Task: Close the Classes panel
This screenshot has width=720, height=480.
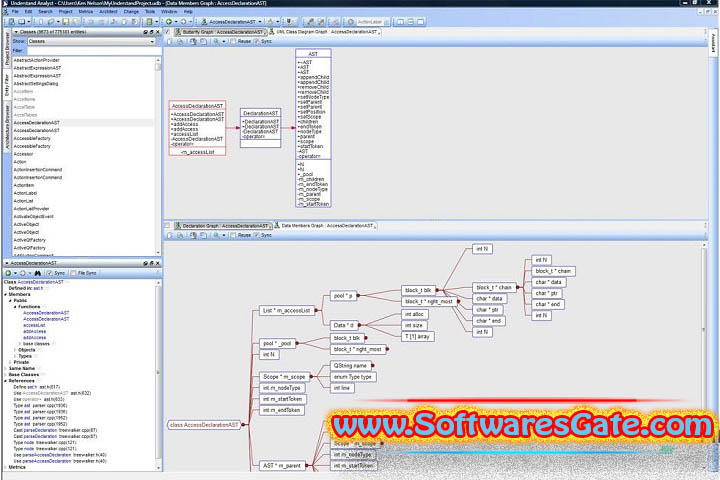Action: [x=158, y=32]
